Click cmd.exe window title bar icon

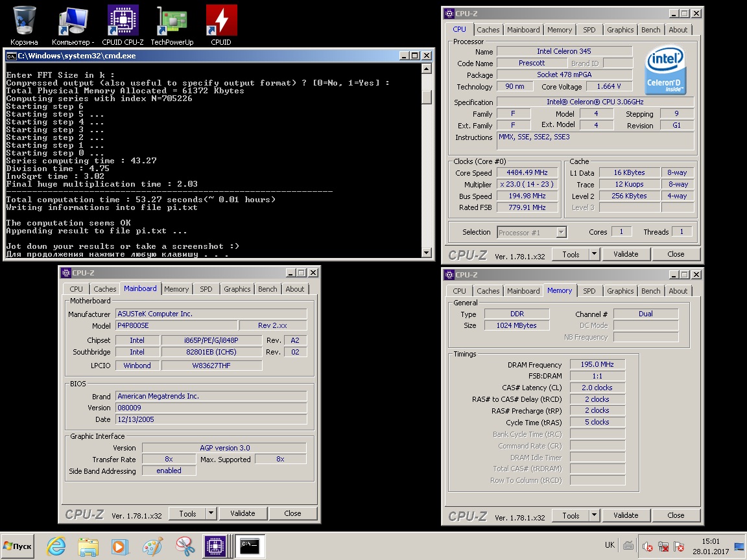(11, 56)
